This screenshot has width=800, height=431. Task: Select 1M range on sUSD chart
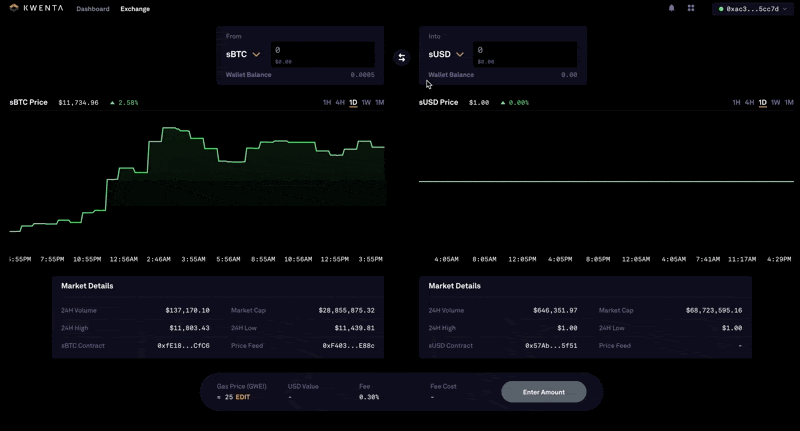tap(789, 103)
